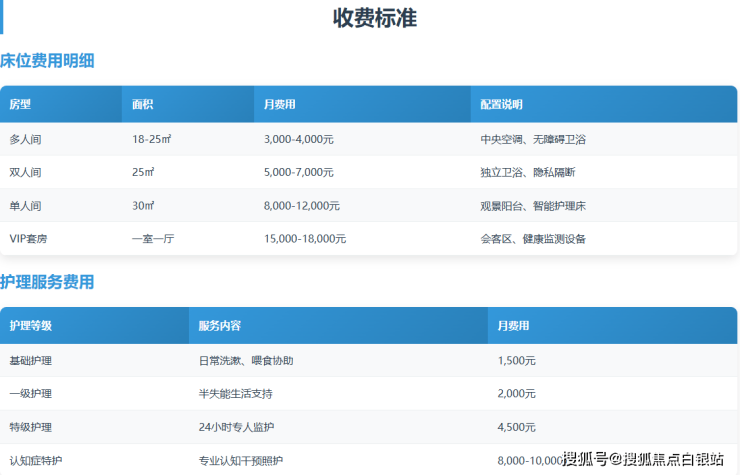Click the 认知症特护 care level cell
This screenshot has width=740, height=475.
point(35,460)
